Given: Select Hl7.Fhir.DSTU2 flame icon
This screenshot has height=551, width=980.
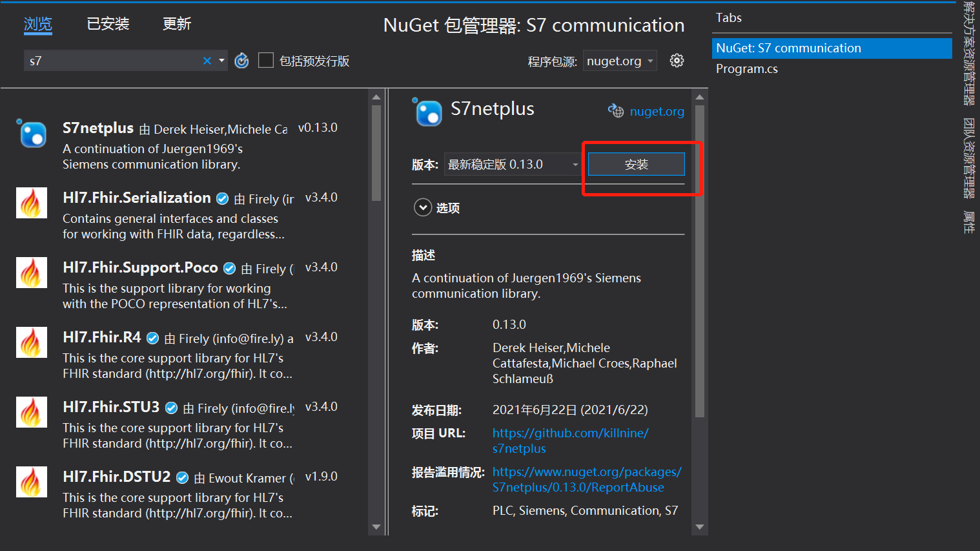Looking at the screenshot, I should (32, 482).
